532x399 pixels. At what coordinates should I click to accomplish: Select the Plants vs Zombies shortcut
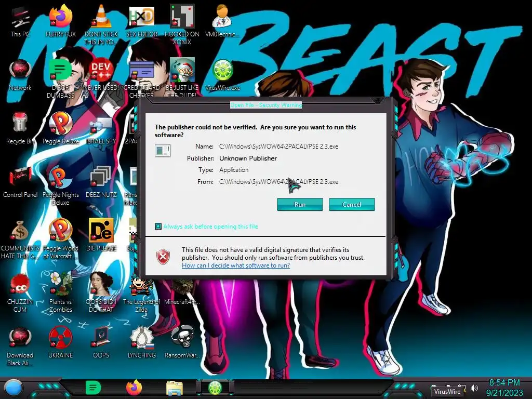(x=60, y=292)
